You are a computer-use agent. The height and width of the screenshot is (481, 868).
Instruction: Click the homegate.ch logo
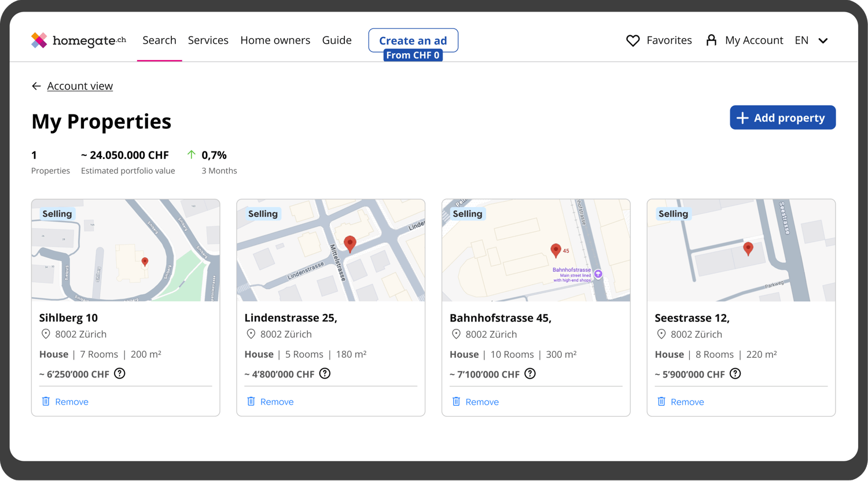pos(79,40)
